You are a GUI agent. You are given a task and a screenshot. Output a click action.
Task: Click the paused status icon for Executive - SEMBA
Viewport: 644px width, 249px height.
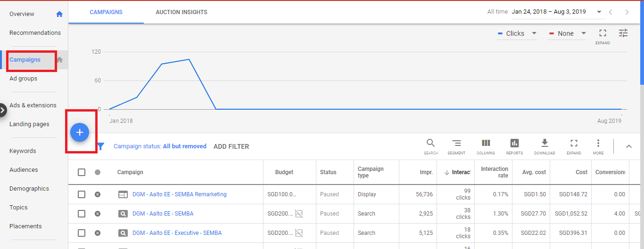[98, 233]
